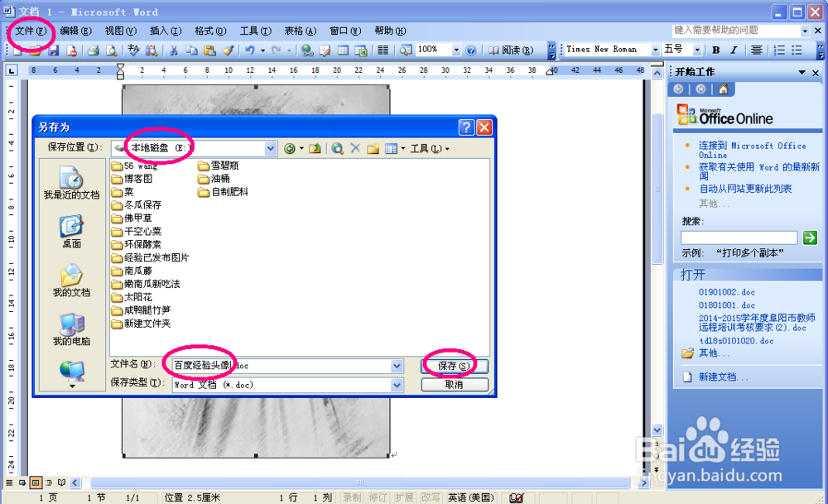Viewport: 828px width, 504px height.
Task: Open Print Preview from the toolbar
Action: (x=112, y=50)
